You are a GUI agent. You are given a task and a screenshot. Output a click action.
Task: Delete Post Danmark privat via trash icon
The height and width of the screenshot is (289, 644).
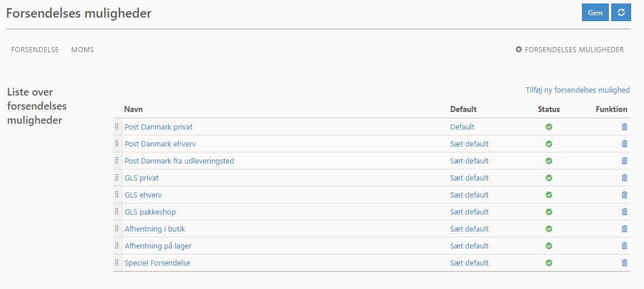tap(624, 127)
